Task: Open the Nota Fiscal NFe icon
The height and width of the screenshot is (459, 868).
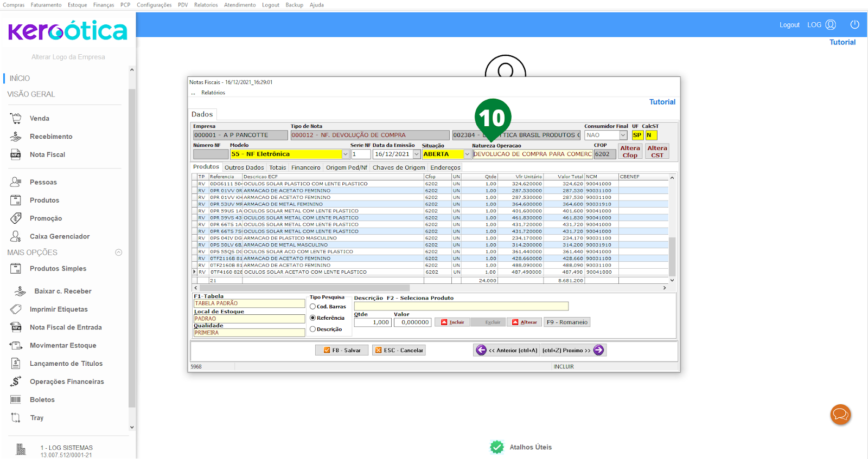Action: pos(16,154)
